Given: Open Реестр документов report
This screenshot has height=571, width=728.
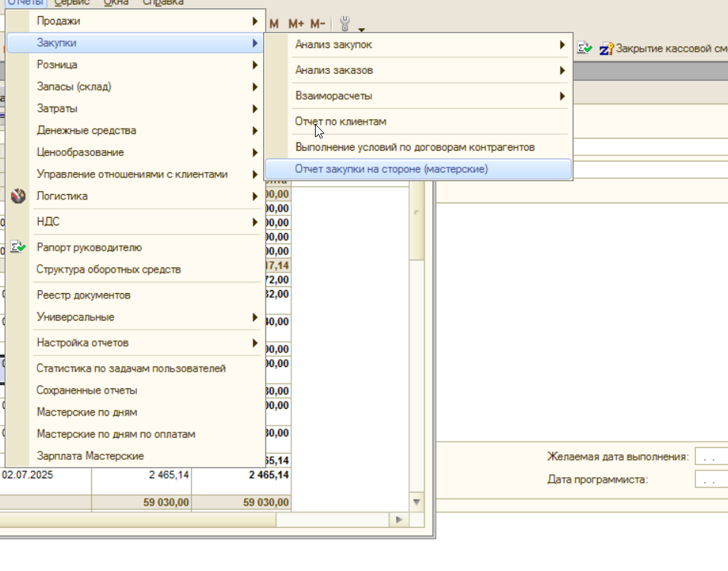Looking at the screenshot, I should [135, 295].
